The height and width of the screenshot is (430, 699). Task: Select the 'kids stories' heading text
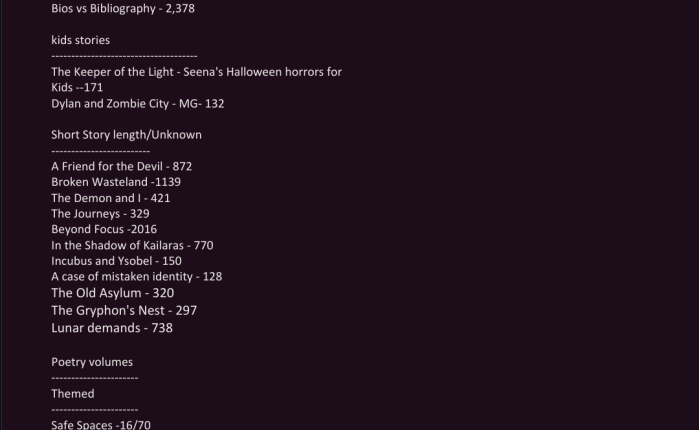80,40
